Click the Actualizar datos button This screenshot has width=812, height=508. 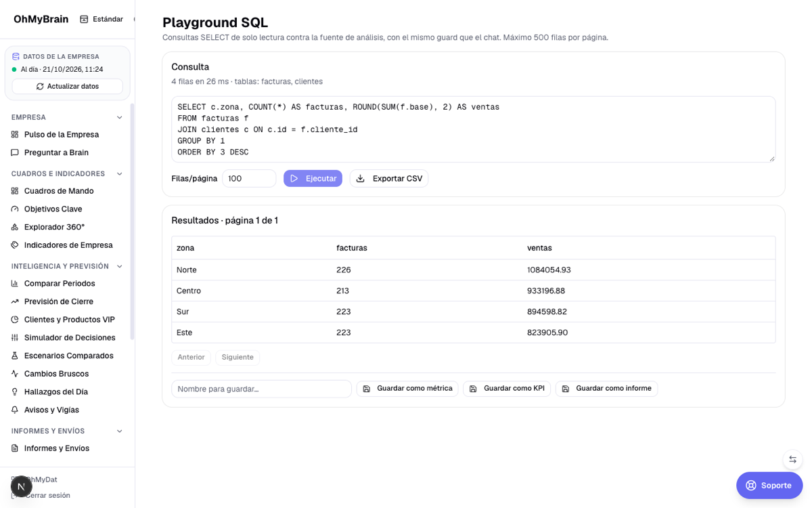68,87
